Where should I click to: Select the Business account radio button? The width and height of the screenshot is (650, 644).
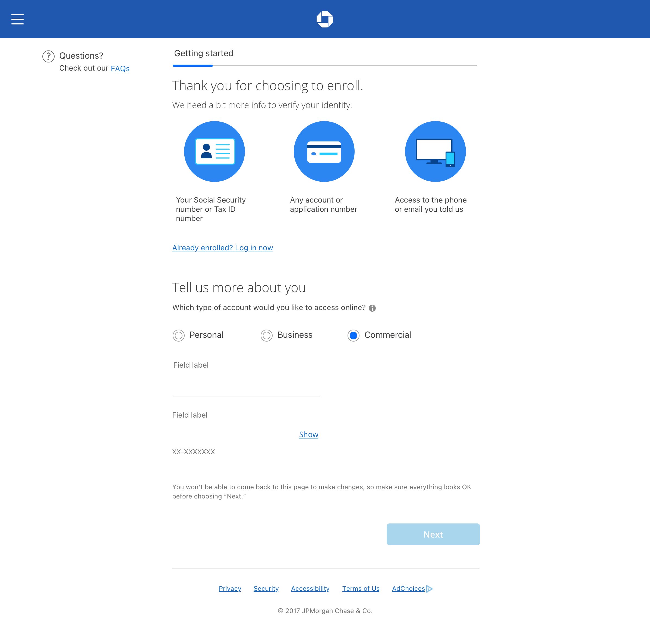pyautogui.click(x=266, y=336)
